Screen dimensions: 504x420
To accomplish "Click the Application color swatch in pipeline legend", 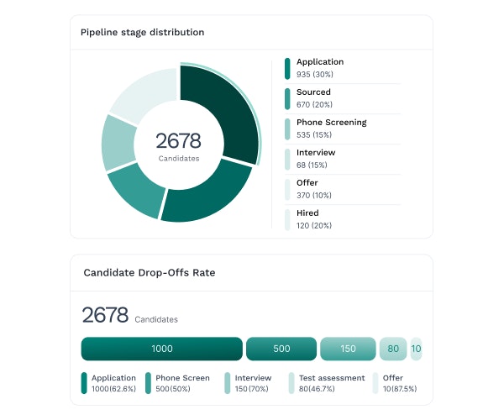I will click(287, 68).
